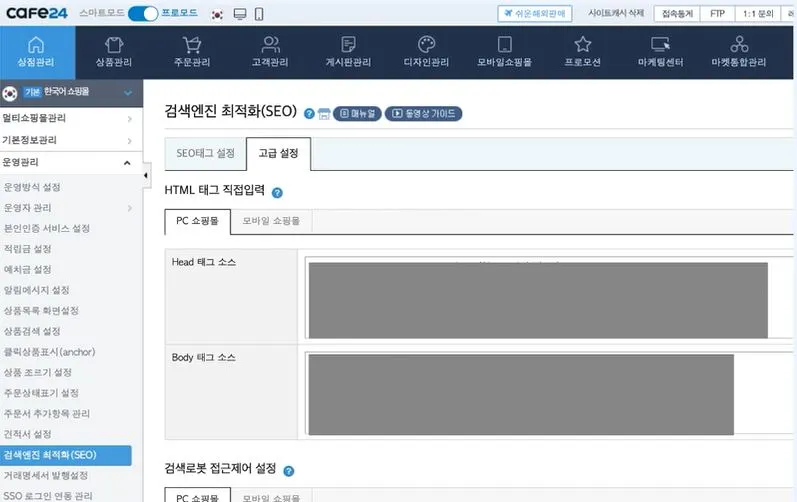Image resolution: width=797 pixels, height=502 pixels.
Task: Open 모바일쇼핑몰 tablet icon menu
Action: (x=504, y=52)
